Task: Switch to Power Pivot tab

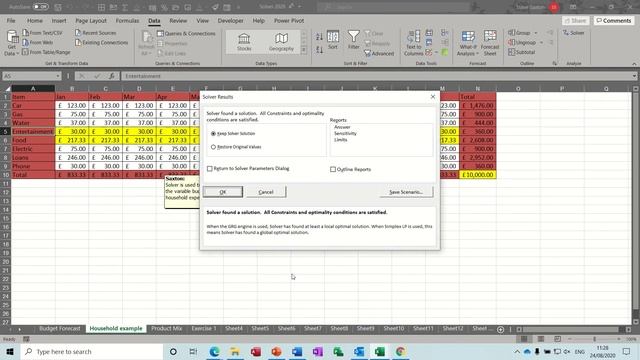Action: tap(289, 20)
